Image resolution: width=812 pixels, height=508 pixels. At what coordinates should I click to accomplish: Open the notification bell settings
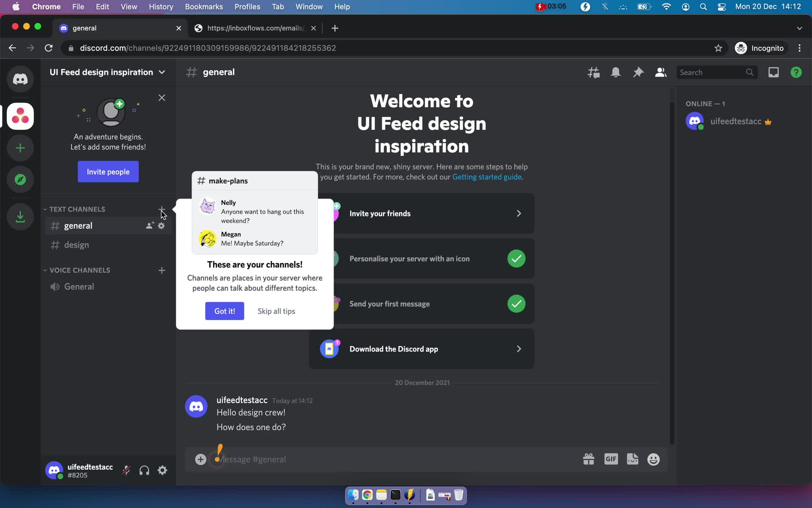(616, 72)
